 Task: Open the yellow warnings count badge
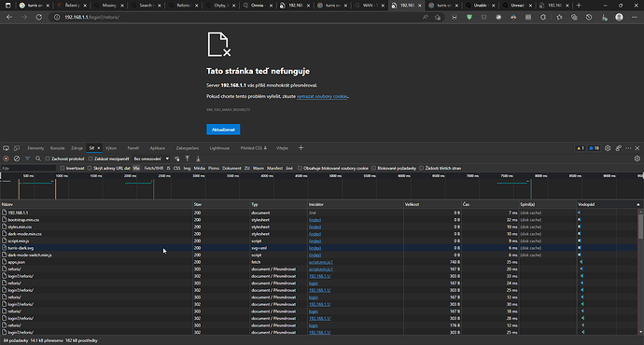pos(580,148)
